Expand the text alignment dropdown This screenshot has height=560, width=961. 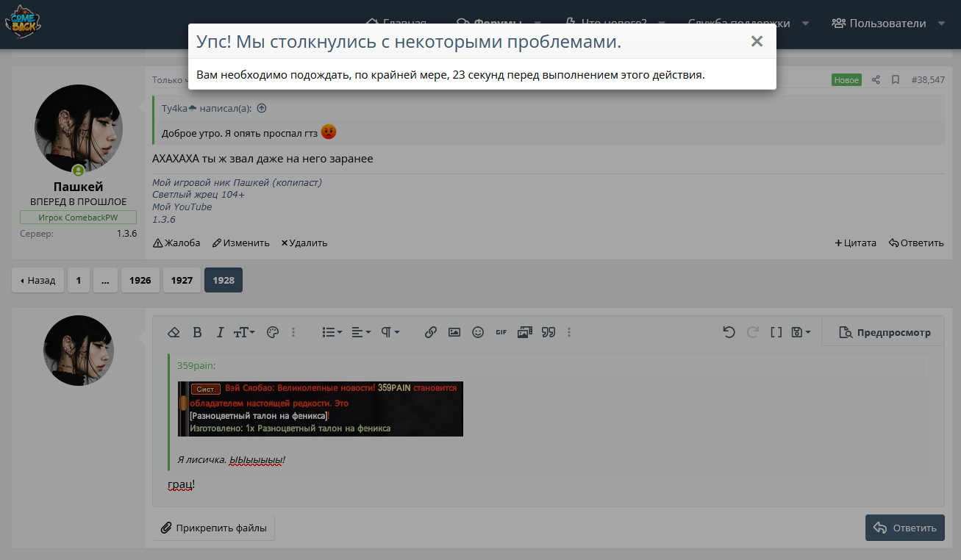361,332
